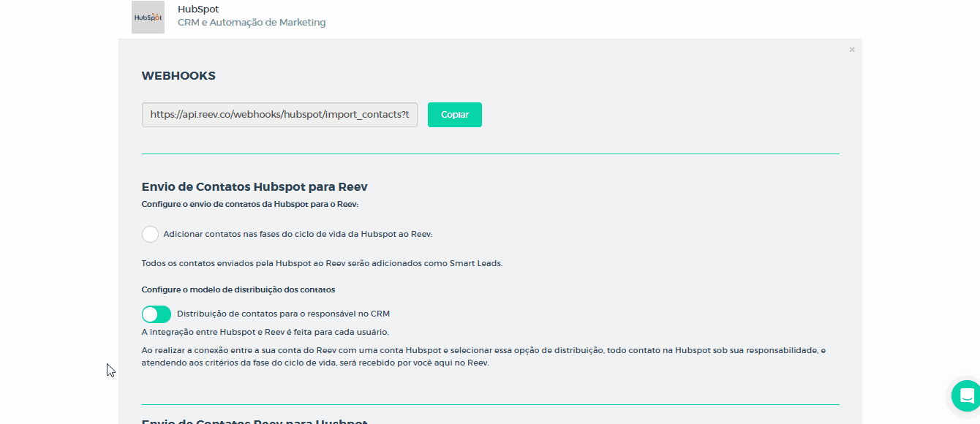Click CRM e Automação de Marketing subtitle

252,23
